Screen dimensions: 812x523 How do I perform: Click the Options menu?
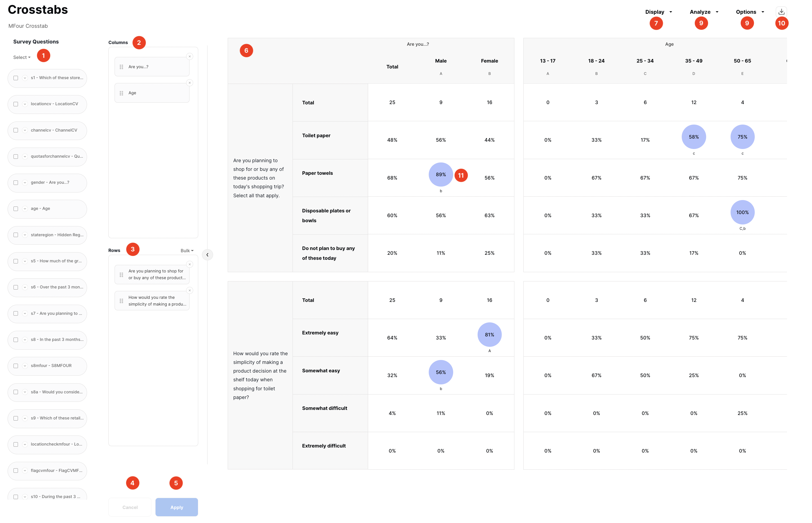[749, 12]
